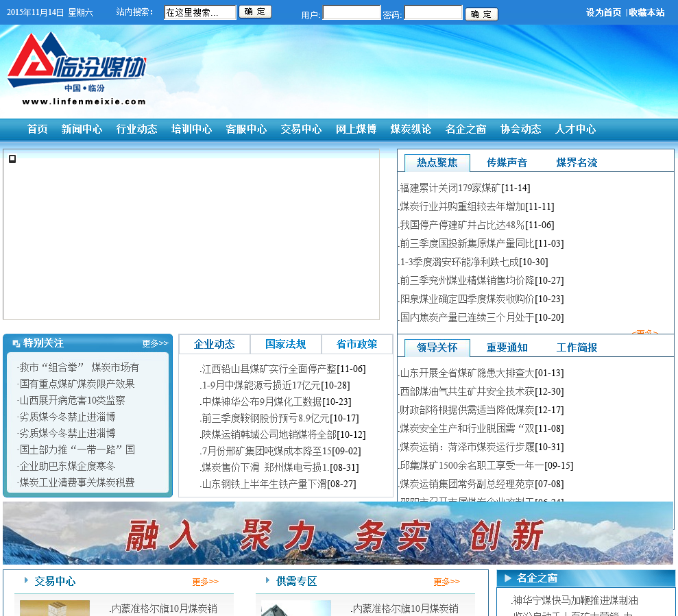Viewport: 678px width, 616px height.
Task: Open 人才中心 in navigation bar
Action: coord(576,130)
